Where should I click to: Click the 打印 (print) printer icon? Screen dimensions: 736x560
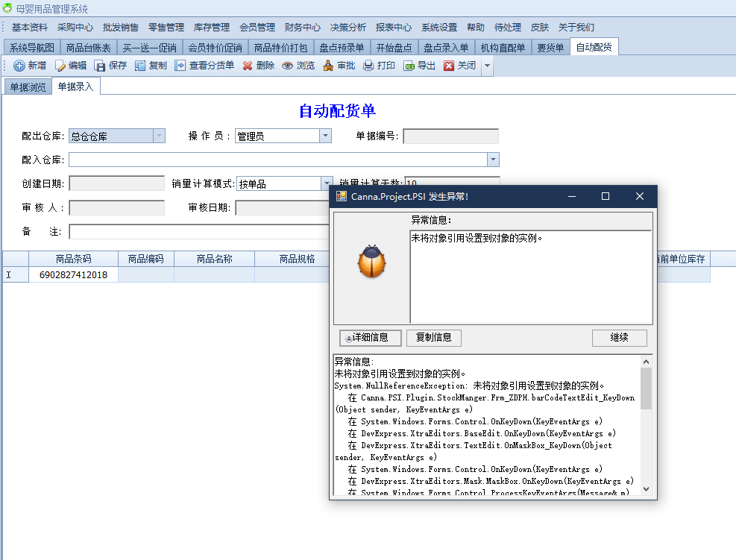(x=368, y=66)
